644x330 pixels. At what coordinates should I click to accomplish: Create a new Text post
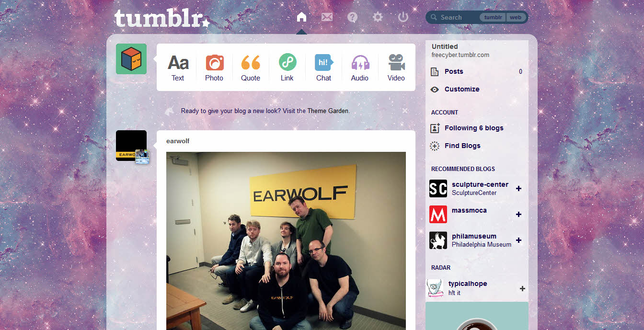pos(178,68)
